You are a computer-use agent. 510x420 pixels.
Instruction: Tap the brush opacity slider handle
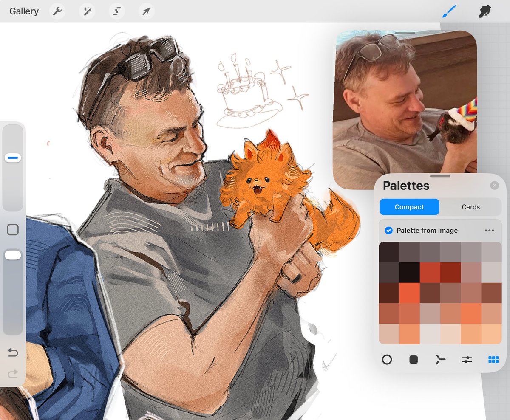pyautogui.click(x=13, y=255)
